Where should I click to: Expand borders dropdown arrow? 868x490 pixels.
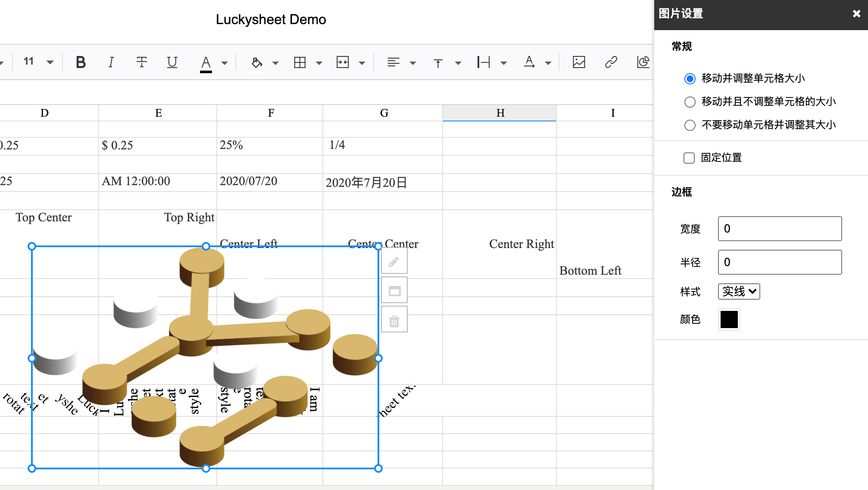tap(319, 63)
